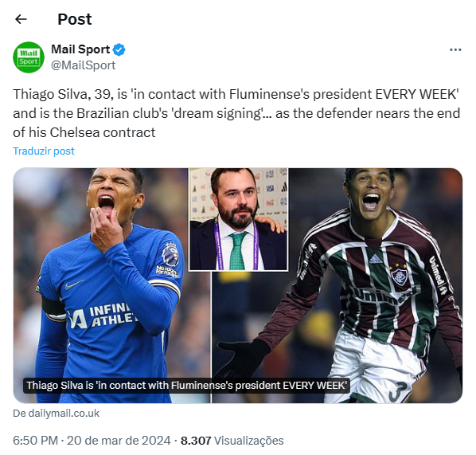This screenshot has width=476, height=455.
Task: Visit the @MailSport handle profile
Action: [x=83, y=65]
